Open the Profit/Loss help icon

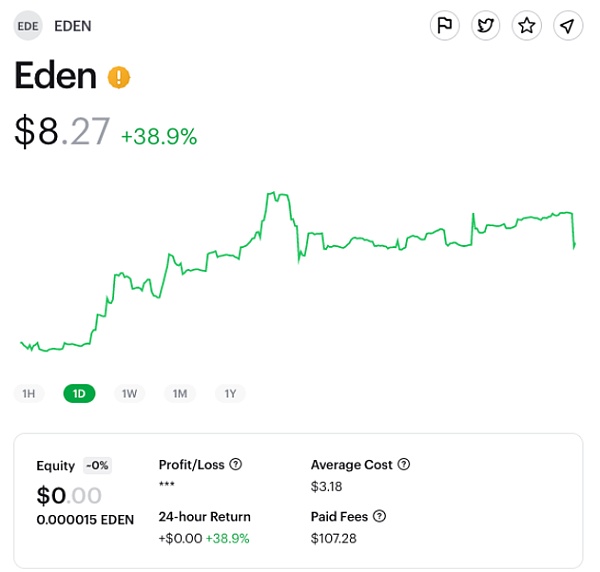236,464
